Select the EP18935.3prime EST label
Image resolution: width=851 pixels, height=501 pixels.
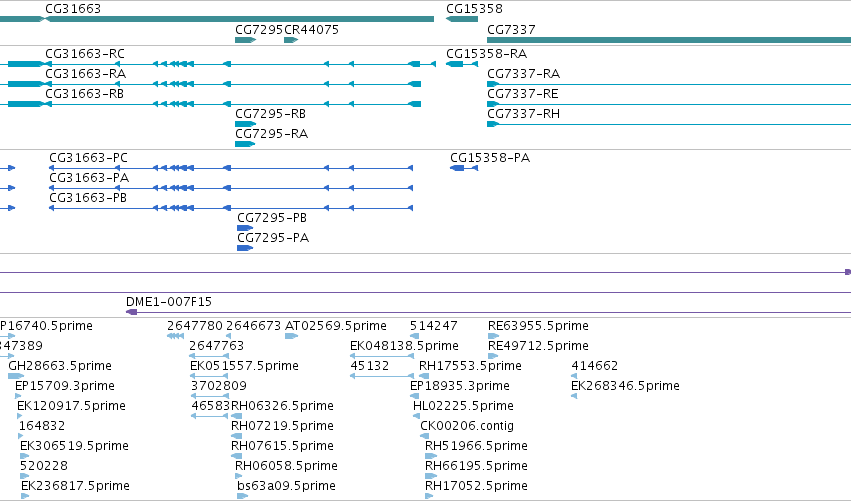[x=460, y=386]
